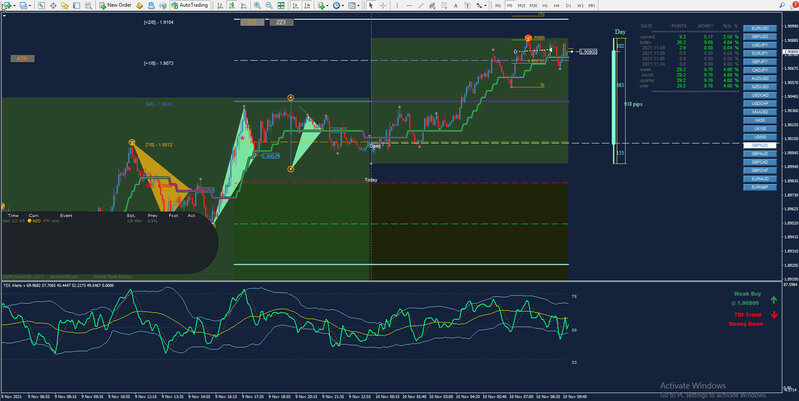Switch chart to GBPCHF symbol
The image size is (799, 401).
pos(760,170)
